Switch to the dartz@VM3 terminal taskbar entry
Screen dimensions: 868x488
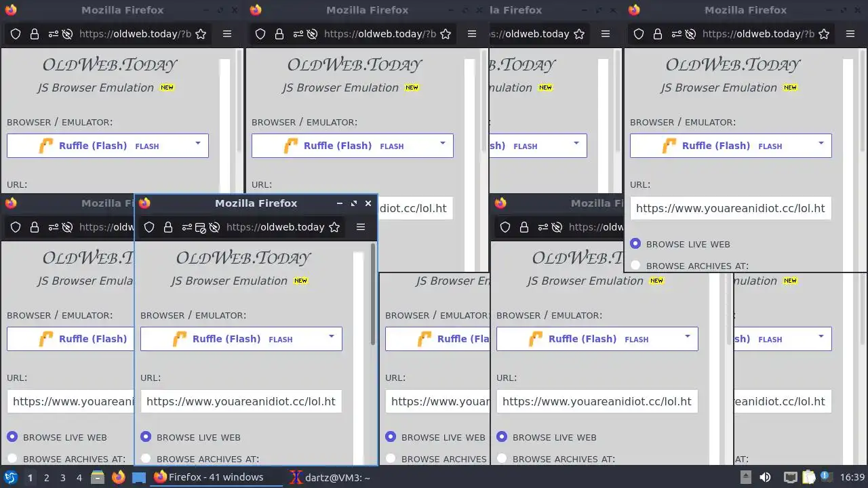point(330,477)
